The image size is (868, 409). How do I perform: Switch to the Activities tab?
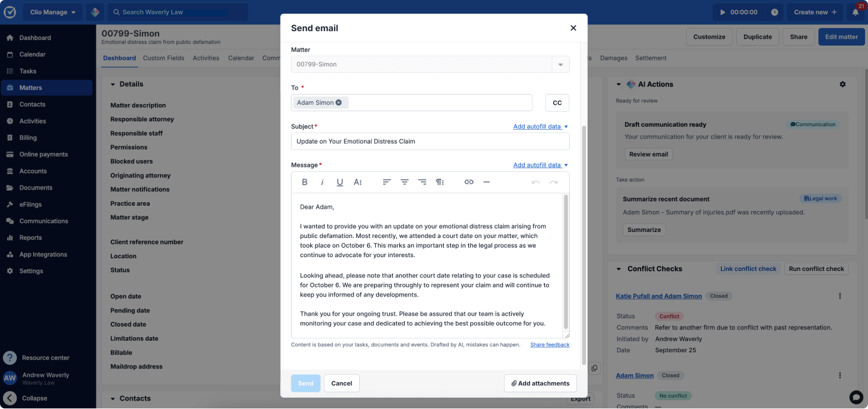(x=206, y=58)
